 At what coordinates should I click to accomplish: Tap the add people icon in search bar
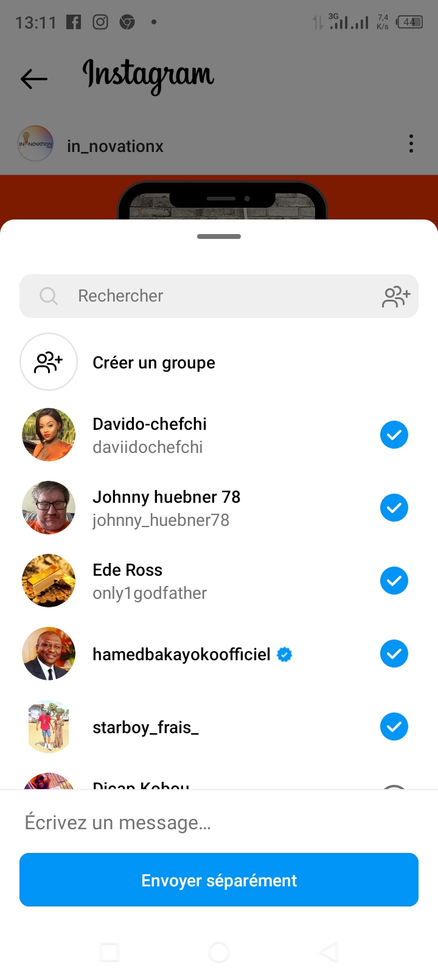[396, 296]
